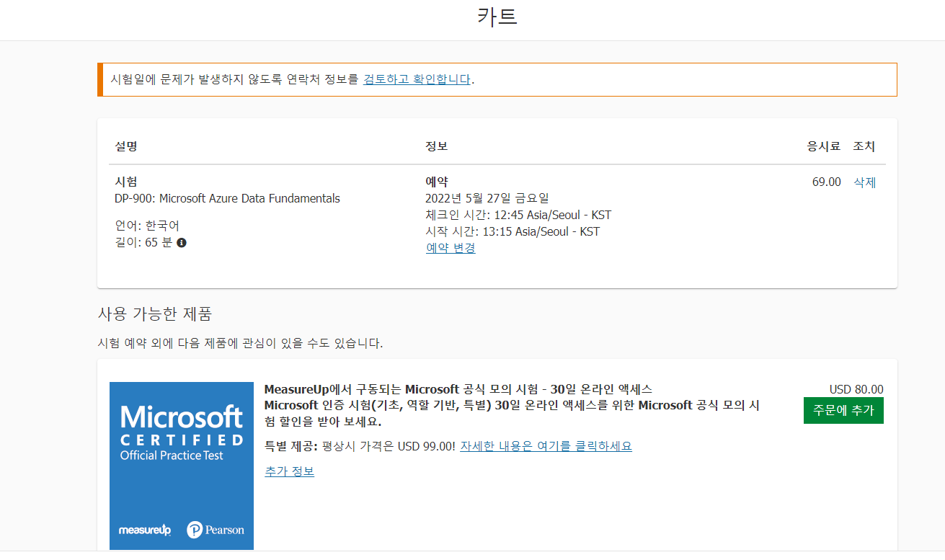Click the 카트 page heading
Image resolution: width=945 pixels, height=560 pixels.
coord(497,17)
